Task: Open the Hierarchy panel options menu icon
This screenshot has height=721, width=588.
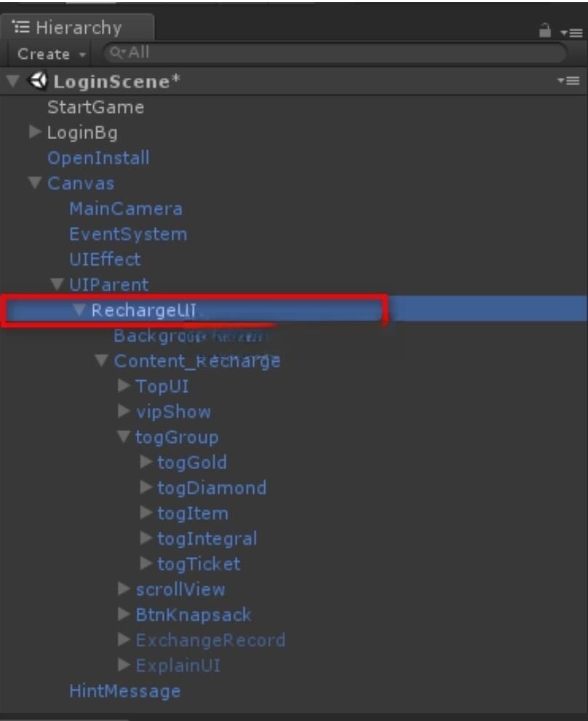Action: click(x=571, y=33)
